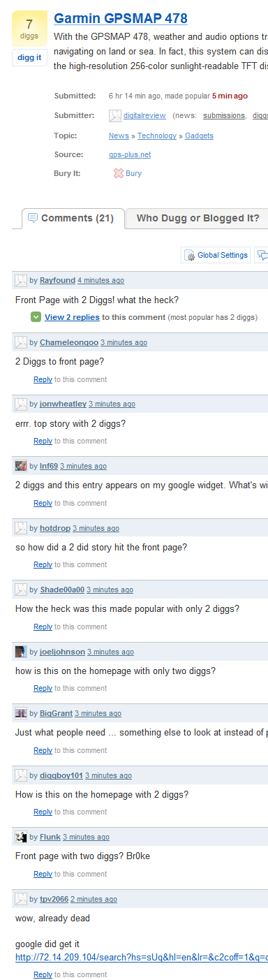Reply to jonwheatley's comment
The width and height of the screenshot is (268, 980).
[43, 441]
